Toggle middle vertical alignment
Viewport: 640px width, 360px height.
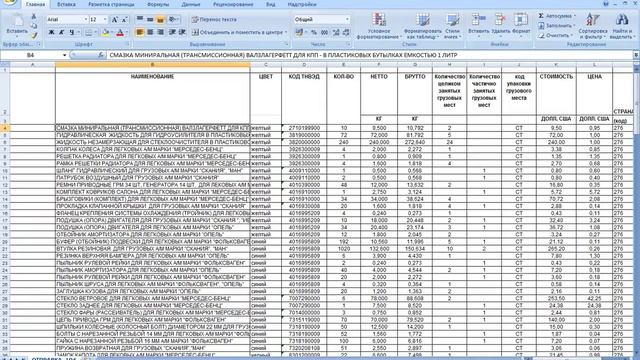150,20
